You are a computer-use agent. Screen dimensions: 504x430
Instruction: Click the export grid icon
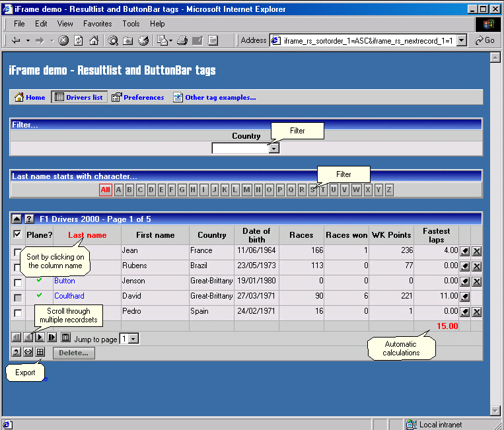click(40, 352)
